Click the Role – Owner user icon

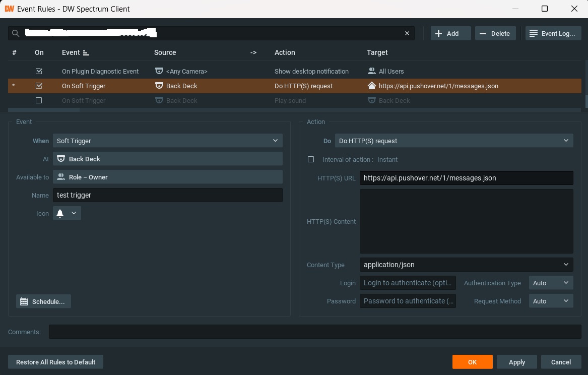61,177
